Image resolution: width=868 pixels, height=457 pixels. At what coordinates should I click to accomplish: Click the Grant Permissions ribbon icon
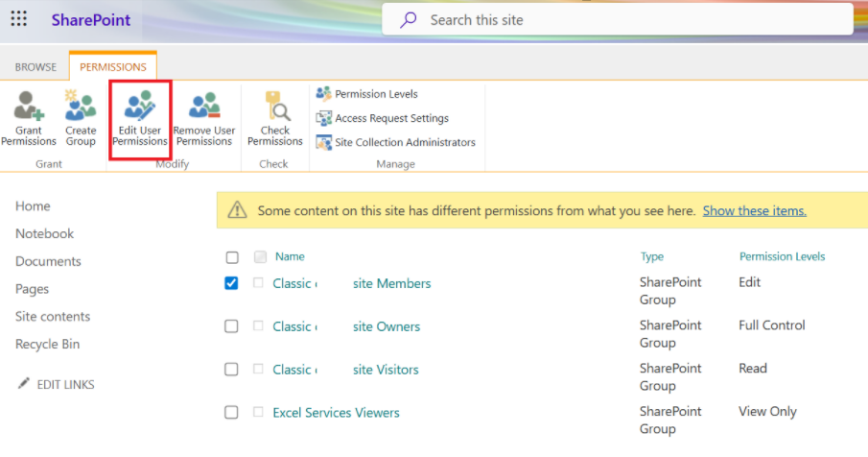[x=29, y=106]
